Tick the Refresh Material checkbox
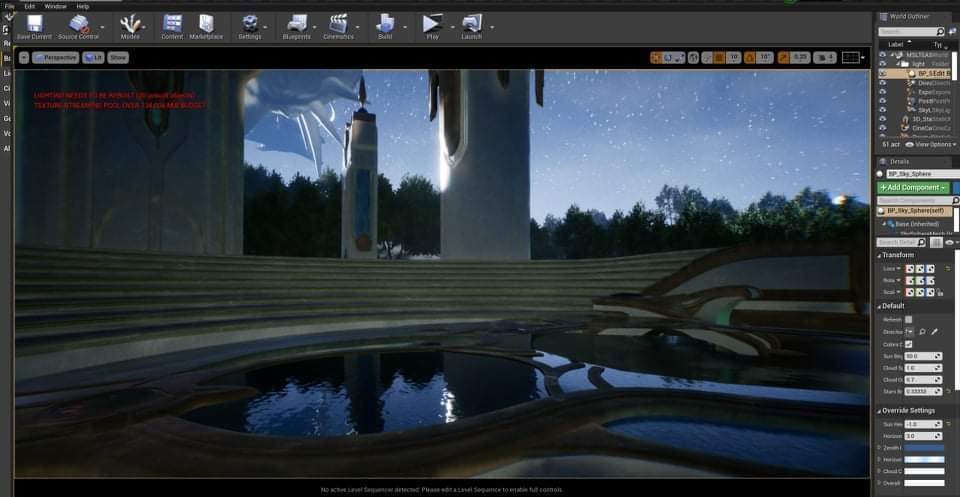960x497 pixels. [x=908, y=319]
